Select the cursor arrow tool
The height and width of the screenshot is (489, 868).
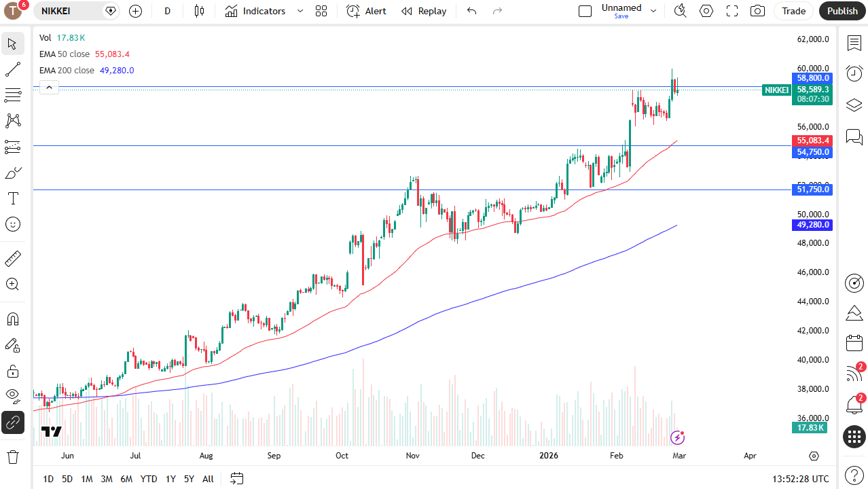[x=12, y=44]
